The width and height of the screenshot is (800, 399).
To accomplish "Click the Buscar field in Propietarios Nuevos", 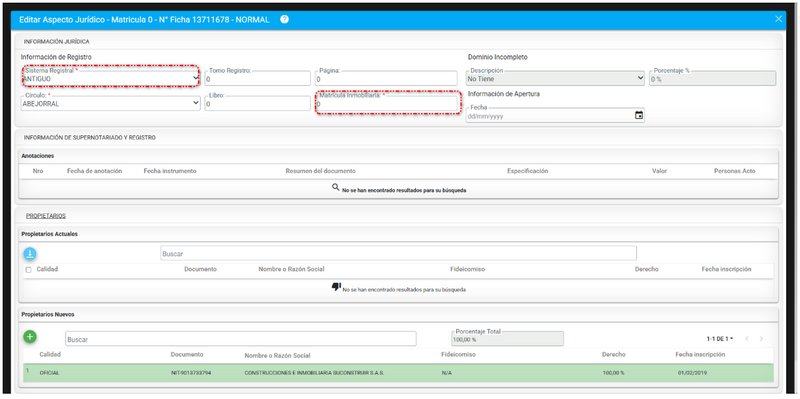I will [240, 339].
